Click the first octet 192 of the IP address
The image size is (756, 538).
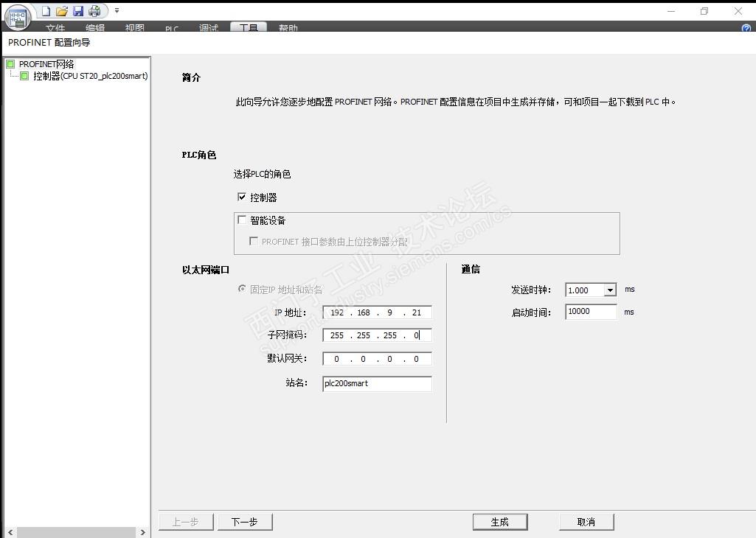[337, 312]
